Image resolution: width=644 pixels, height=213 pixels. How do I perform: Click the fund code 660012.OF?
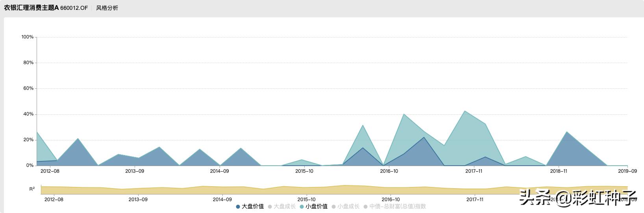[74, 8]
